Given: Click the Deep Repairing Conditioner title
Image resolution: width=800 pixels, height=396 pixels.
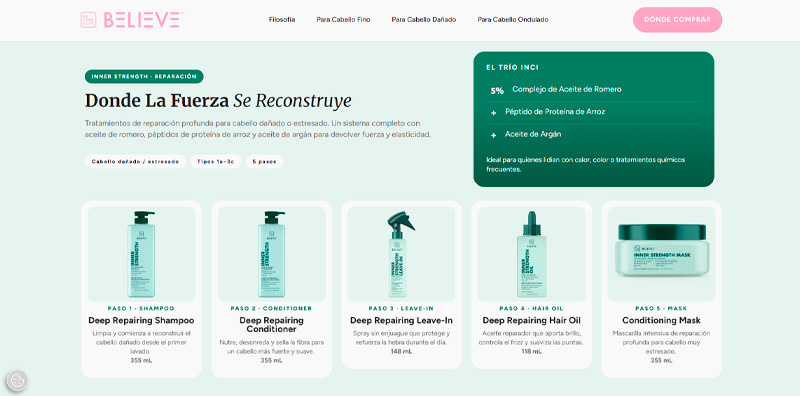Looking at the screenshot, I should [x=271, y=325].
